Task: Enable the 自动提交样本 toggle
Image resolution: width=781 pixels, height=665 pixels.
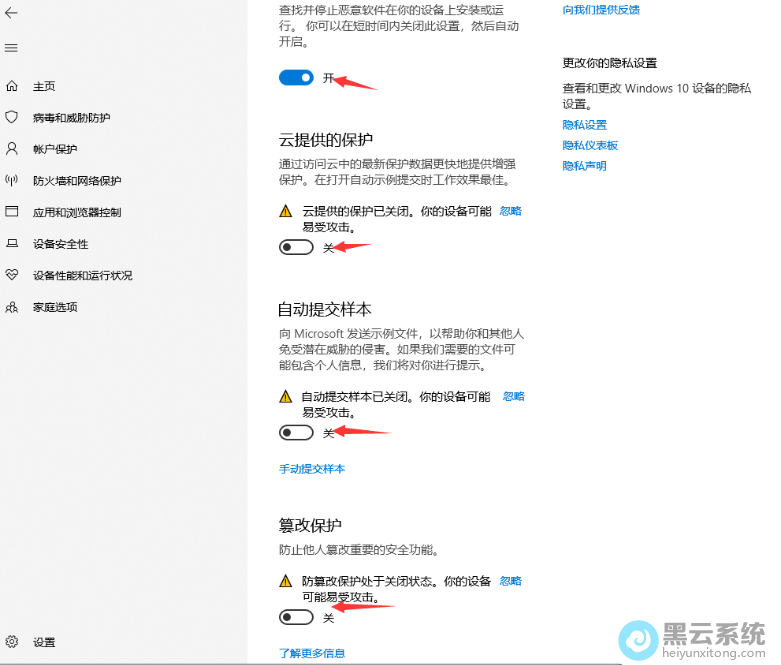Action: (296, 433)
